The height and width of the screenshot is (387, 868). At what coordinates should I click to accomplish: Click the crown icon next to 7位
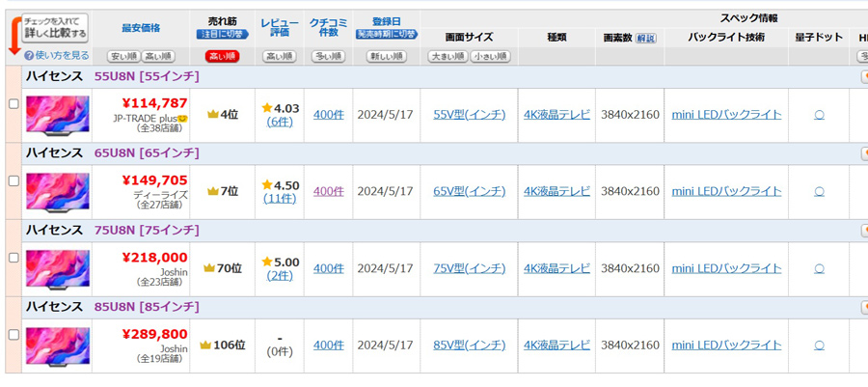coord(212,191)
